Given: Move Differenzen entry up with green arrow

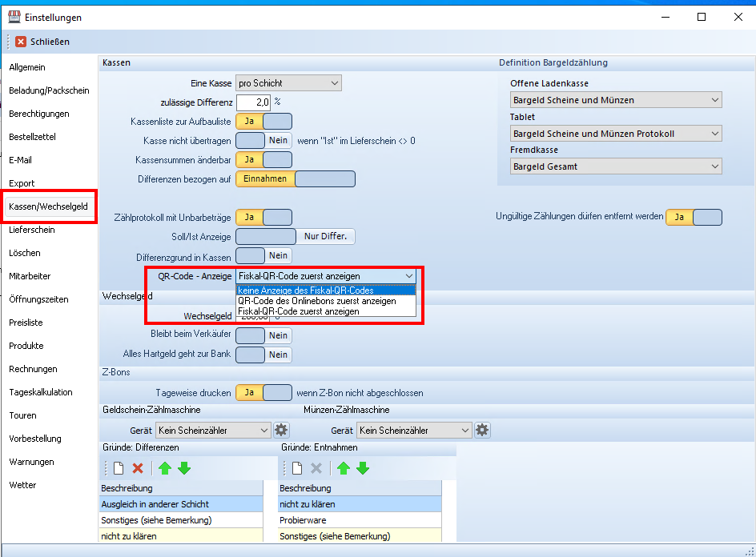Looking at the screenshot, I should (x=164, y=468).
